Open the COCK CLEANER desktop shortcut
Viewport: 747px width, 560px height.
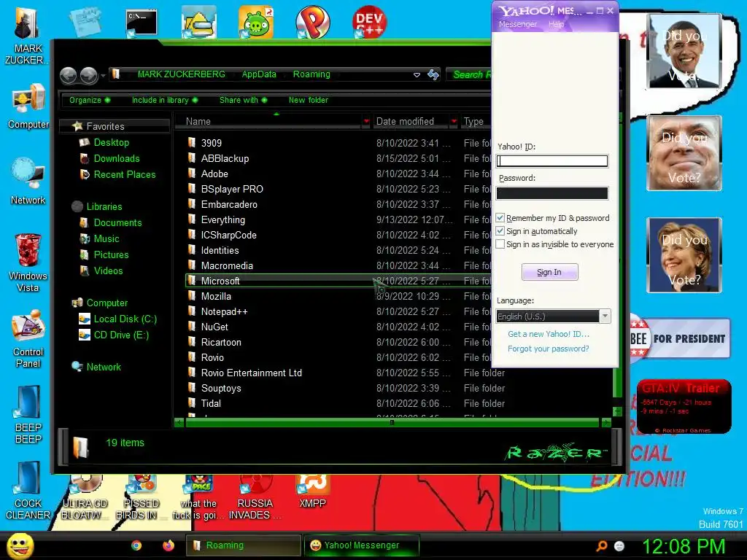click(x=28, y=490)
